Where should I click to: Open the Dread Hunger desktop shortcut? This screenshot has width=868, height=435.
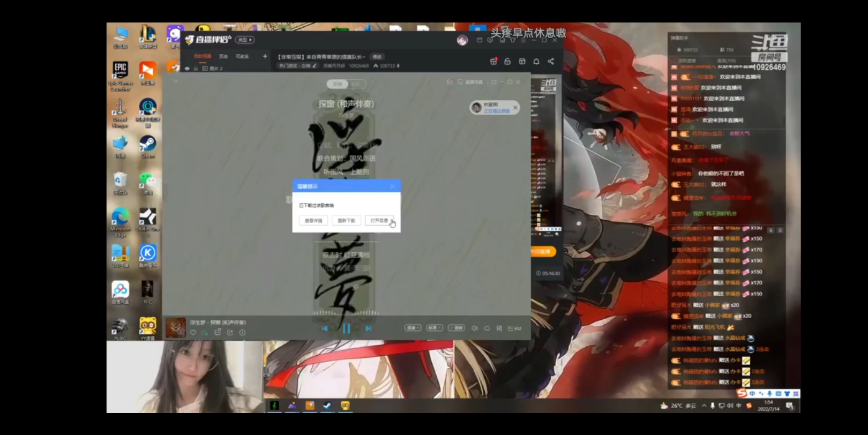click(x=120, y=113)
